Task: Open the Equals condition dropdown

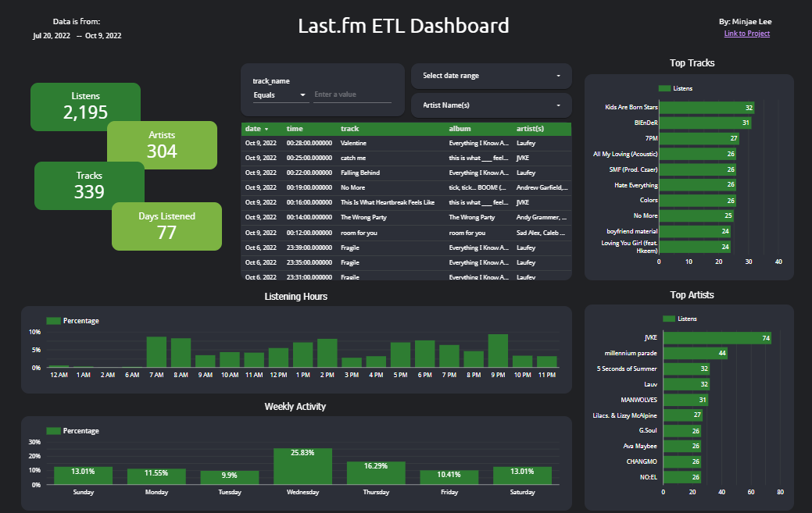Action: [280, 95]
